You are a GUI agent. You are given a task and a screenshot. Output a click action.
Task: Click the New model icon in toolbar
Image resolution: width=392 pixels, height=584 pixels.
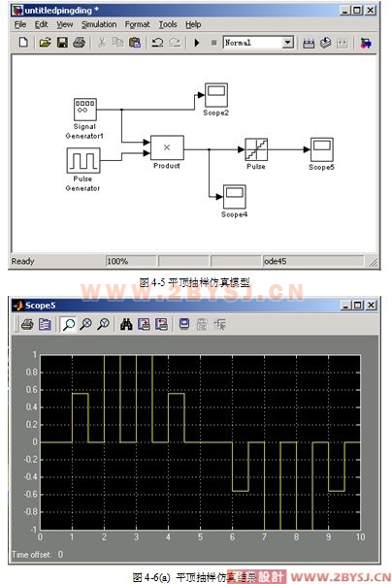pos(23,43)
